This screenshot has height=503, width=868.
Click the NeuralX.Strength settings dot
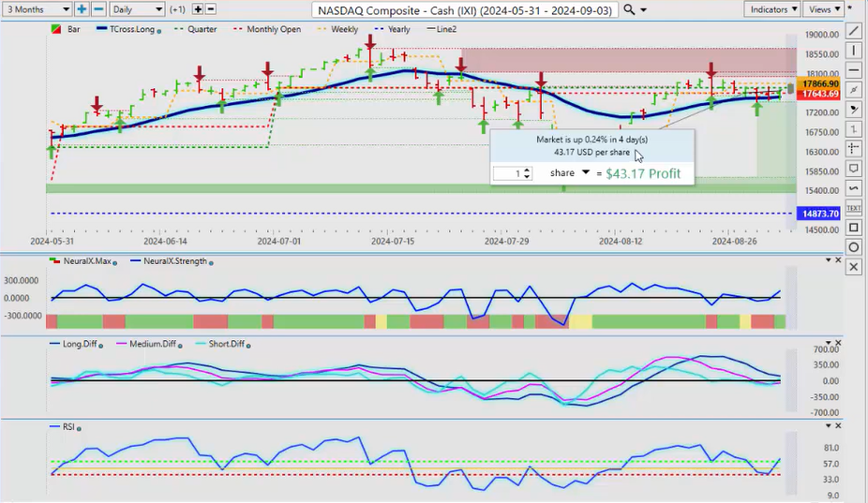point(212,263)
